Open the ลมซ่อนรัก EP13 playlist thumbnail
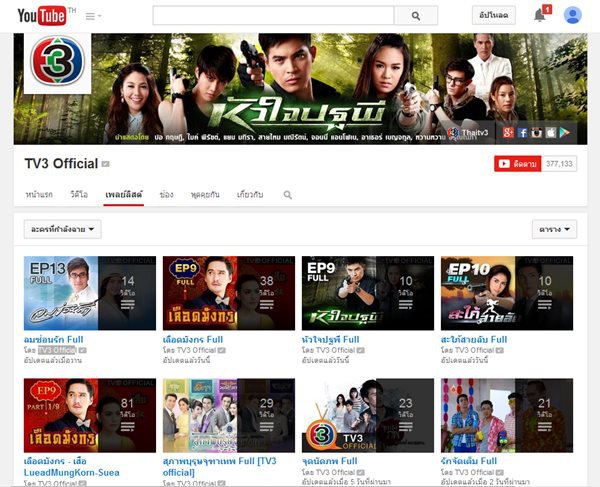 pyautogui.click(x=90, y=293)
